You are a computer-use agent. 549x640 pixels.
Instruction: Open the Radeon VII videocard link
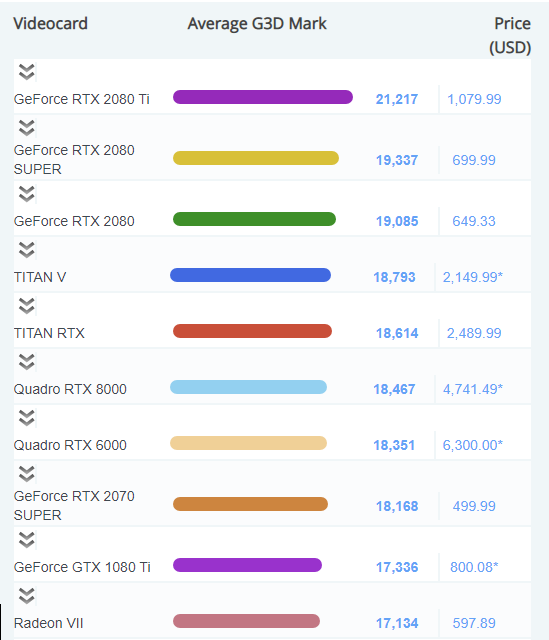[48, 623]
